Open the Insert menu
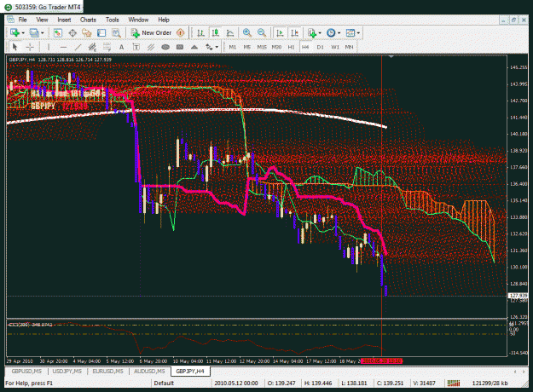The height and width of the screenshot is (392, 533). coord(64,20)
